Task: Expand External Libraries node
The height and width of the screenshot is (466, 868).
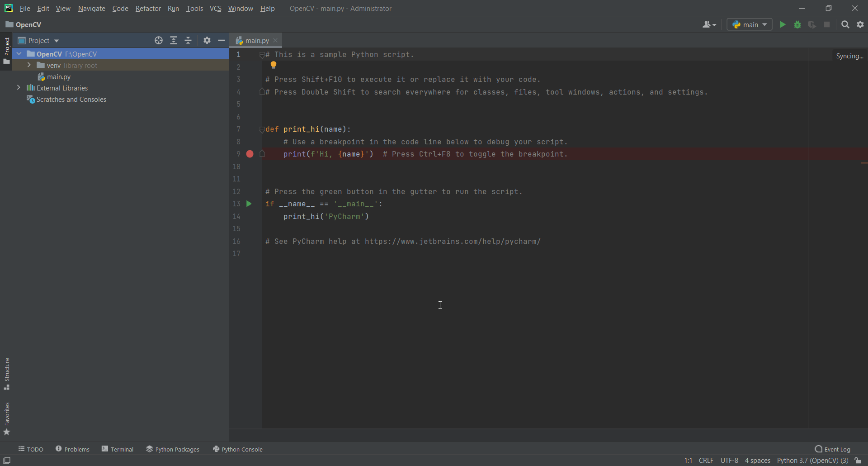Action: click(x=19, y=87)
